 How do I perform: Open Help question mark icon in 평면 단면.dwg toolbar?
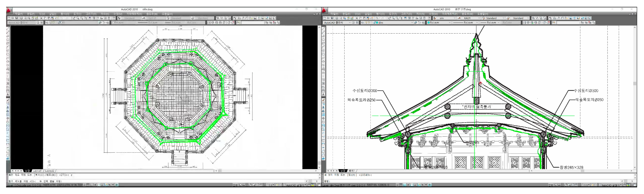point(429,18)
